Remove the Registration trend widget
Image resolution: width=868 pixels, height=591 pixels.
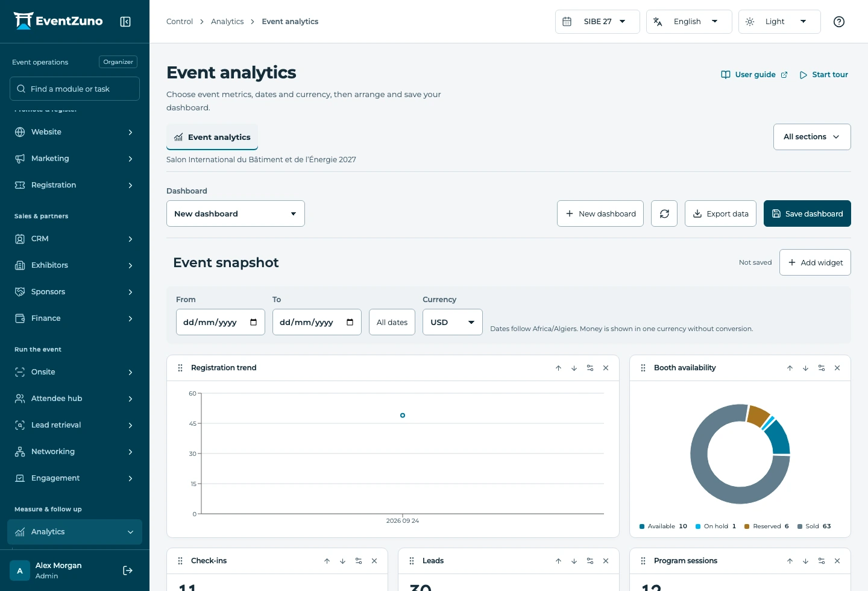click(606, 368)
